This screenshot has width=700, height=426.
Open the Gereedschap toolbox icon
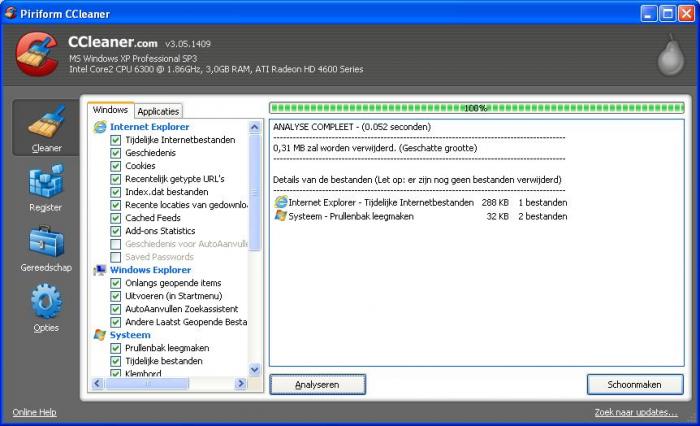[46, 243]
